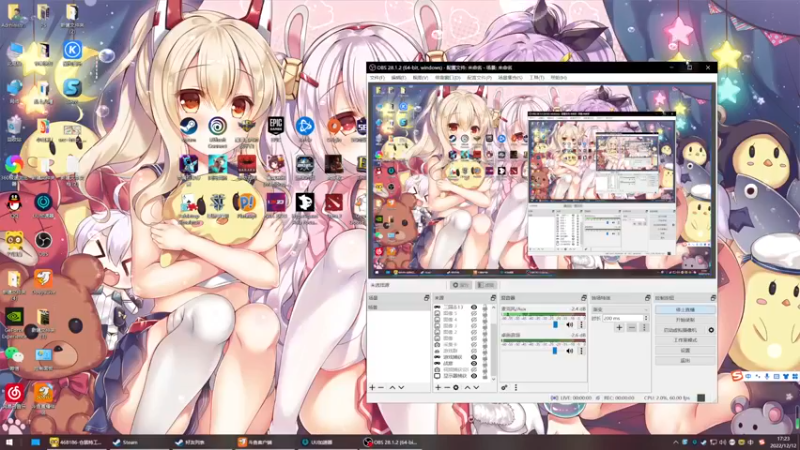Mute the microphone/Aux channel speaker icon
The width and height of the screenshot is (800, 450).
point(569,324)
